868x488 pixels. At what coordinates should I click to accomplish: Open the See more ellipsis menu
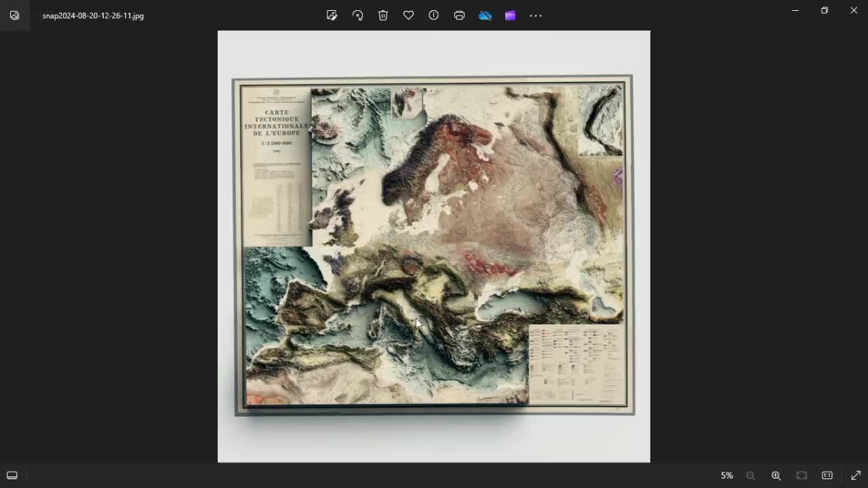[x=536, y=15]
